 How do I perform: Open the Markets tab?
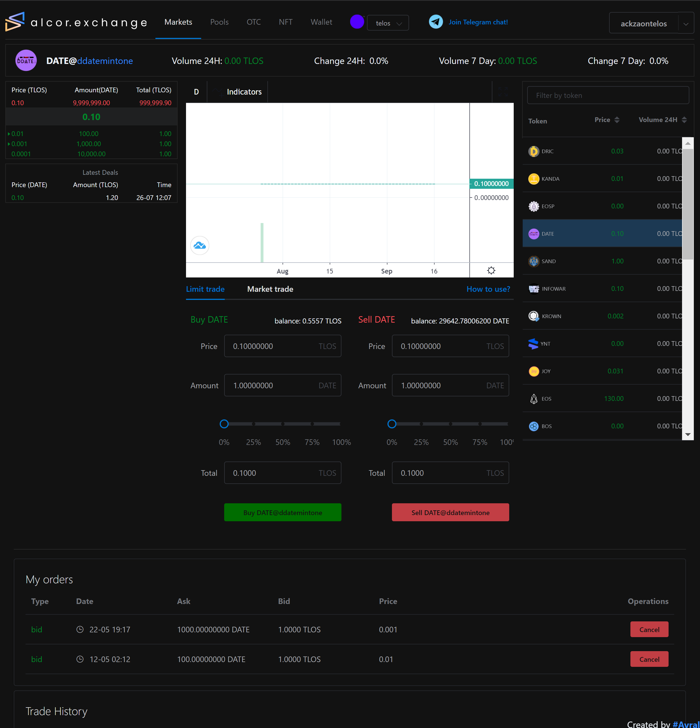(178, 22)
